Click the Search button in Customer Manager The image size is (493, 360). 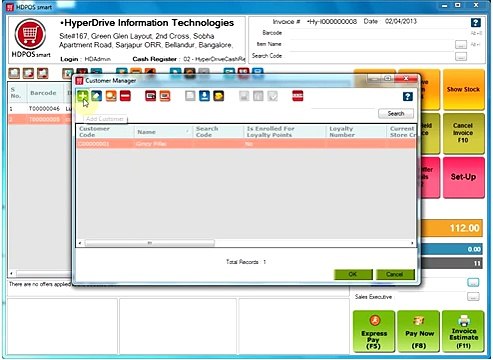click(396, 113)
